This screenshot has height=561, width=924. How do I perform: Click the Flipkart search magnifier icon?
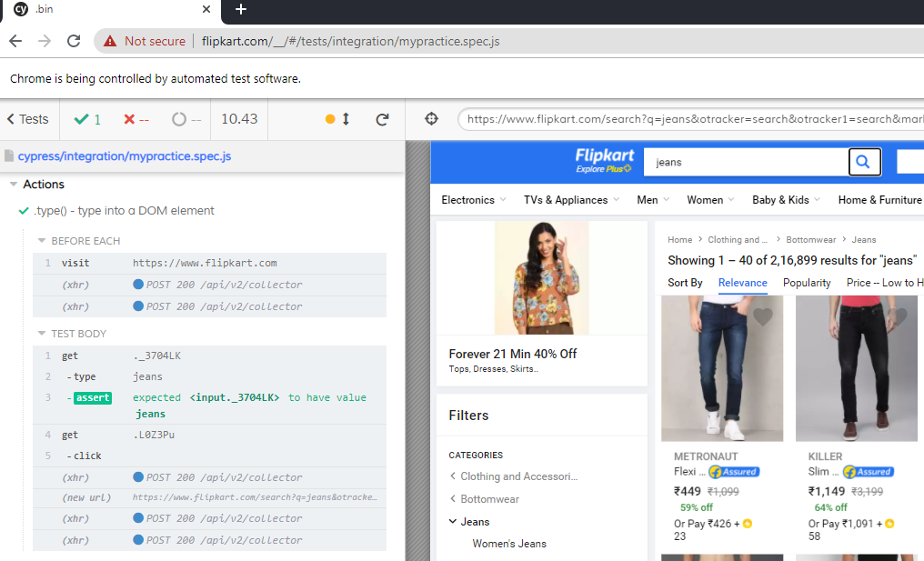(863, 162)
